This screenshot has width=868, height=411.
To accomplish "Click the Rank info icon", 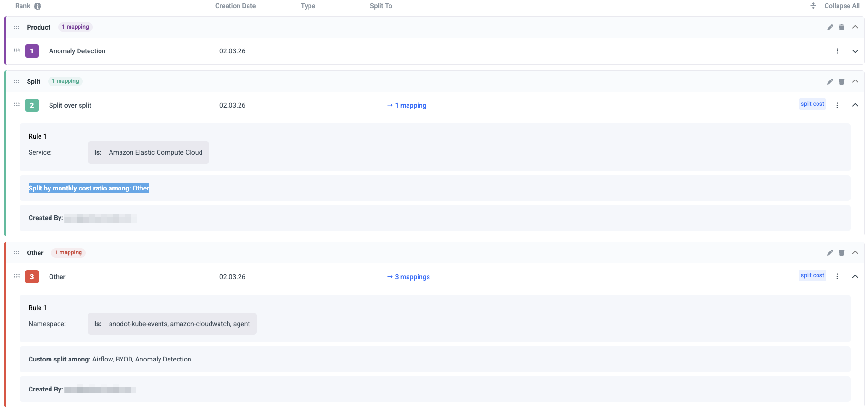I will point(38,6).
